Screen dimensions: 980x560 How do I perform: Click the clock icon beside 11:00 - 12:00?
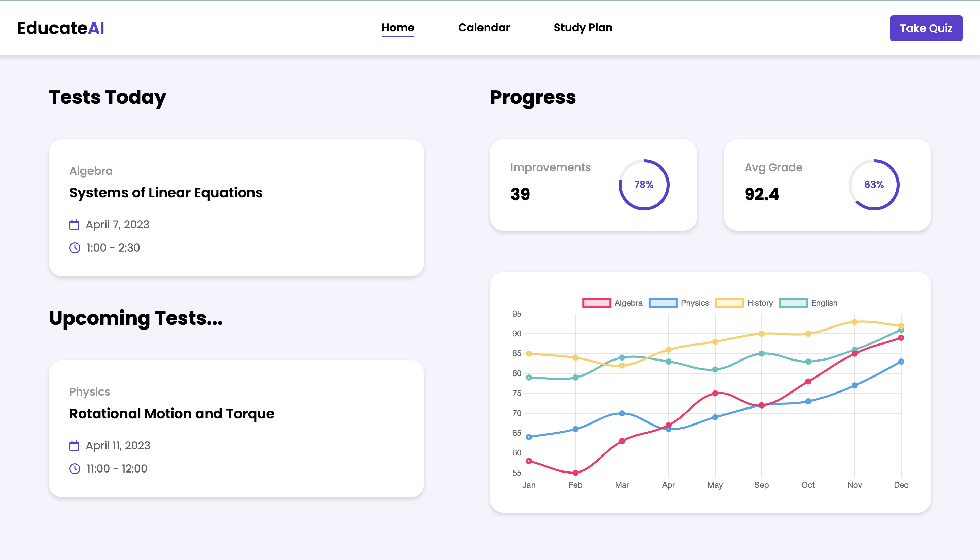click(75, 468)
